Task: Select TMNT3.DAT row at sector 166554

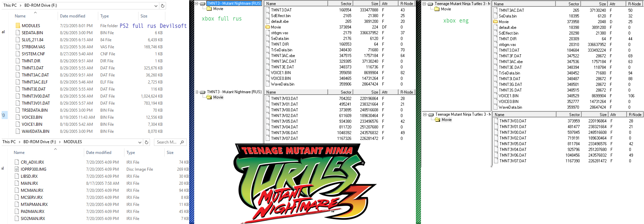Action: [x=340, y=10]
